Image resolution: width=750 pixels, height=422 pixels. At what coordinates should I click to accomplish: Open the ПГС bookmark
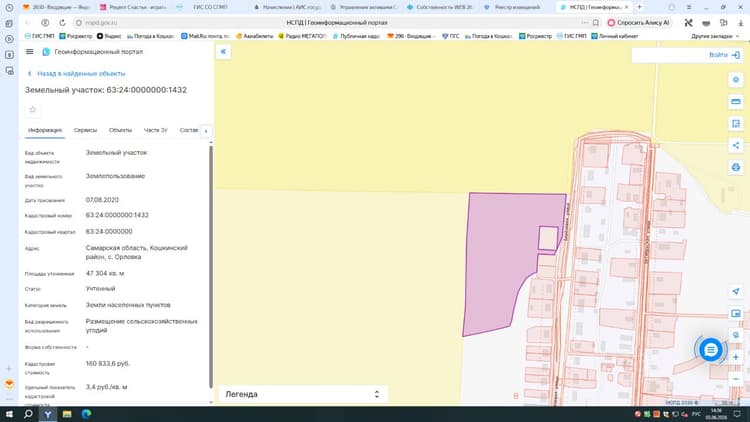(451, 36)
